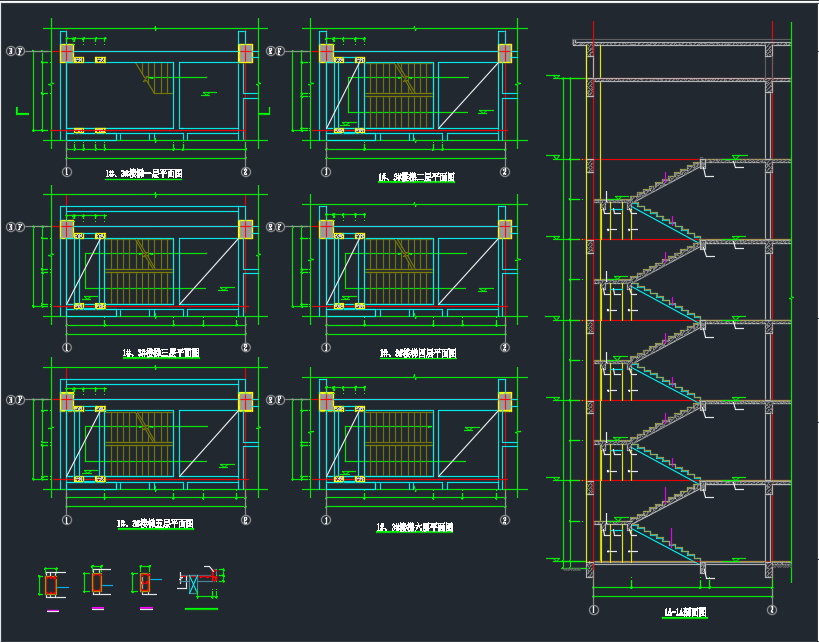Select the top-right yellow column in second-floor plan
This screenshot has width=819, height=642.
point(505,53)
